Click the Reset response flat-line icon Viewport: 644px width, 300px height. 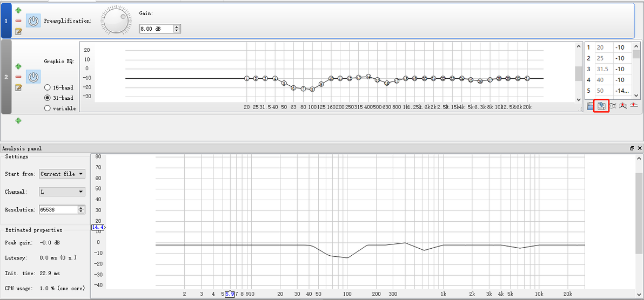point(635,106)
